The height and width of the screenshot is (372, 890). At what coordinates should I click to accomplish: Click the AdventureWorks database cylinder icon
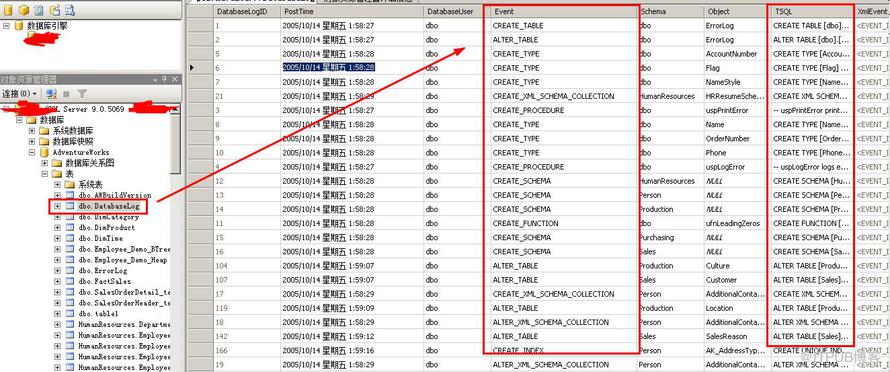(x=44, y=152)
